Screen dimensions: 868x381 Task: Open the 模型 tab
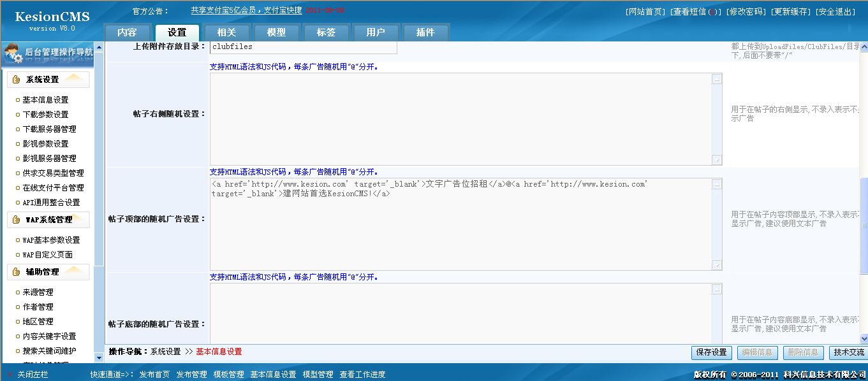pos(277,32)
